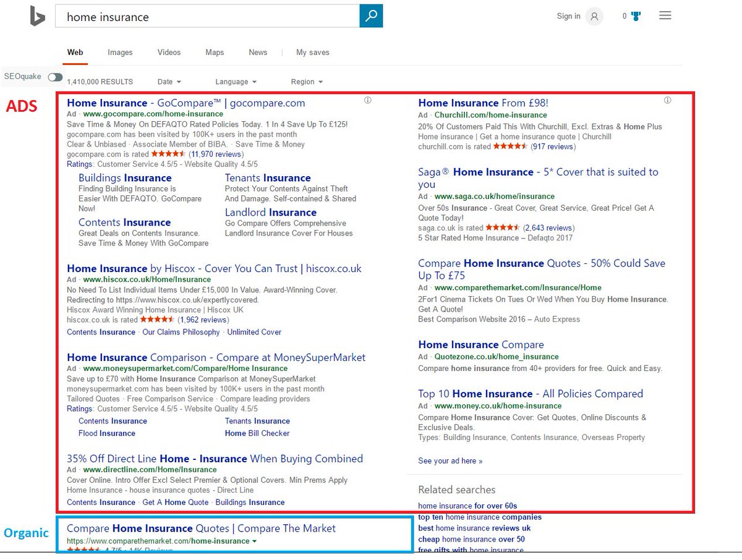Click www.hiscox.co.uk/Home/Insurance URL text
Image resolution: width=742 pixels, height=560 pixels.
[147, 280]
